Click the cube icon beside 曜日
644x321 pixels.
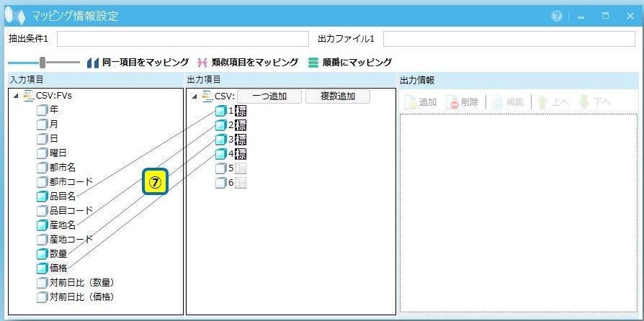(x=43, y=153)
